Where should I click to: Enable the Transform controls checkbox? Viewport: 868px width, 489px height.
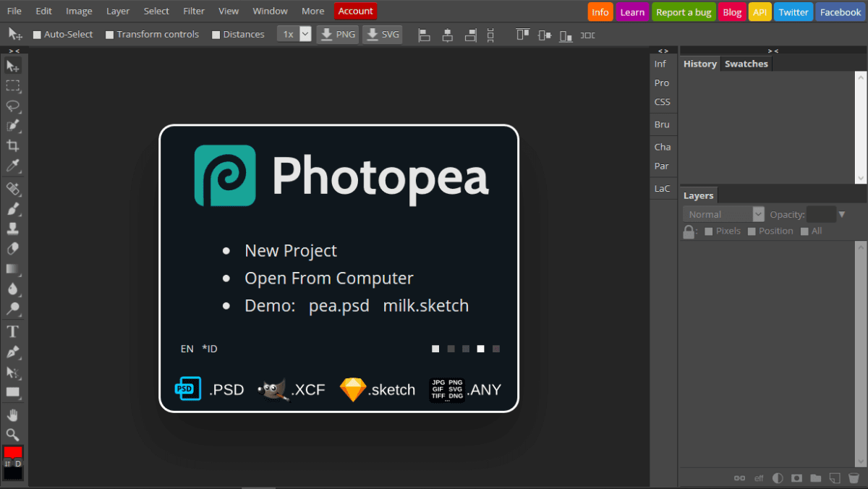pyautogui.click(x=110, y=35)
